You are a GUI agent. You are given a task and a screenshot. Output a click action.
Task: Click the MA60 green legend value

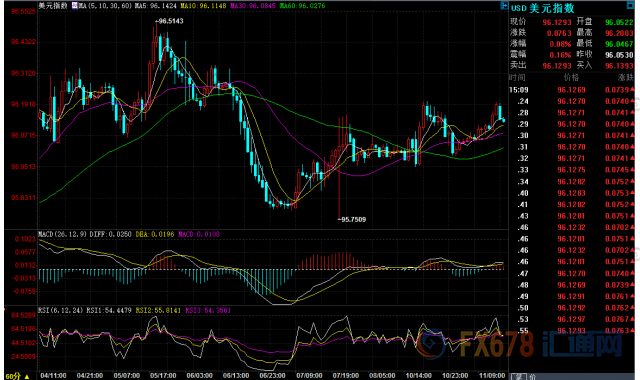coord(302,6)
